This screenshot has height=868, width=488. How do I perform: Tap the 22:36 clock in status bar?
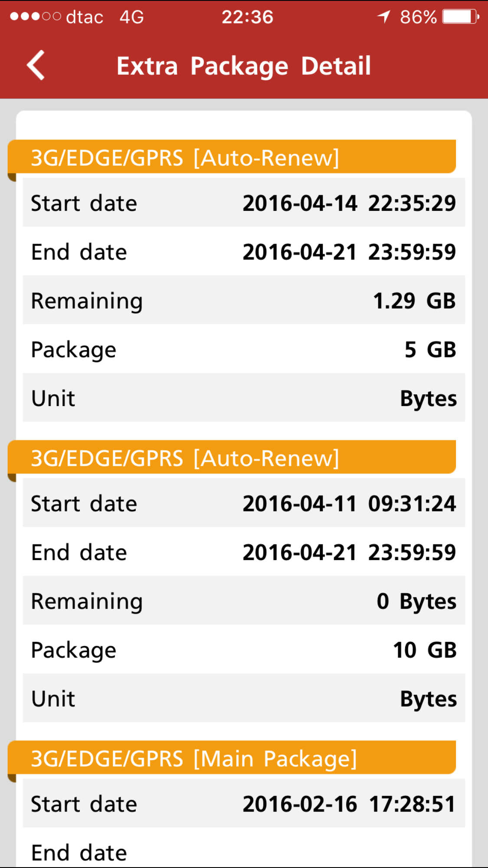tap(247, 17)
